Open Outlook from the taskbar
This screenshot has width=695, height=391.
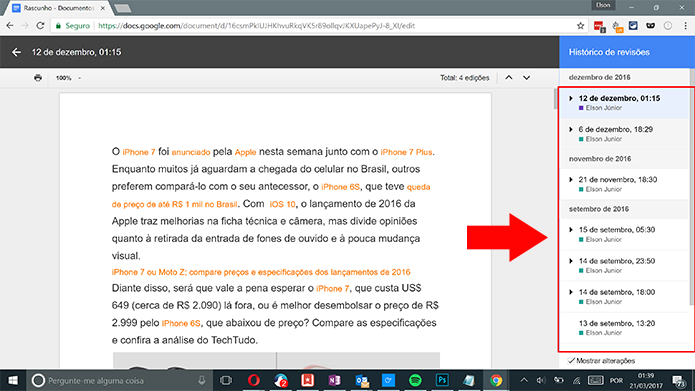pyautogui.click(x=362, y=380)
